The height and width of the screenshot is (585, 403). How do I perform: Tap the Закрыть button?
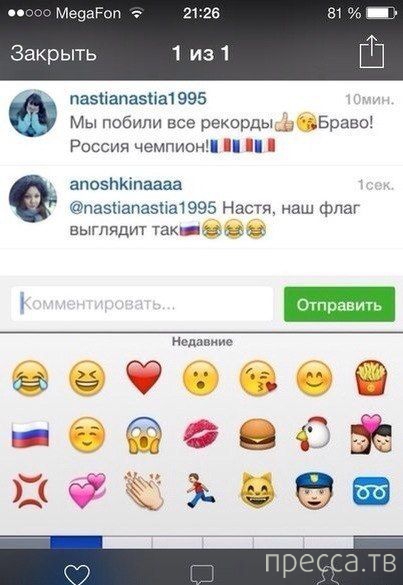click(53, 53)
